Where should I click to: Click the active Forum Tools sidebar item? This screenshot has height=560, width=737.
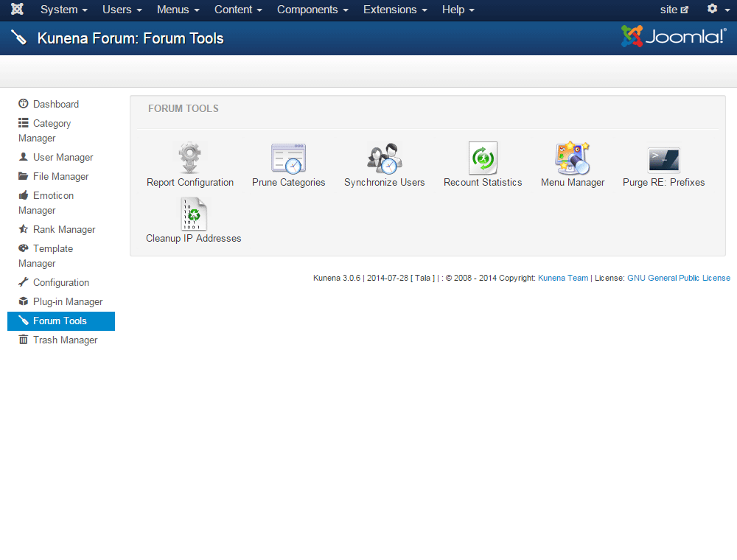[61, 321]
